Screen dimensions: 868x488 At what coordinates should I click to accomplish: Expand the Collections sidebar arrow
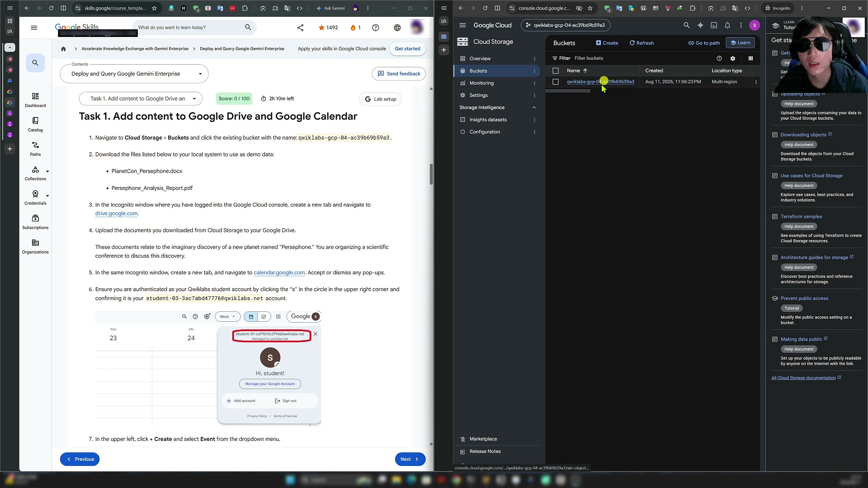[47, 171]
